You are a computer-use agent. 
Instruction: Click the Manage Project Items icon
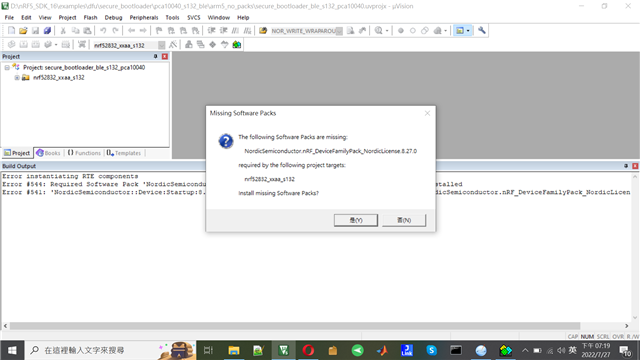click(x=189, y=44)
